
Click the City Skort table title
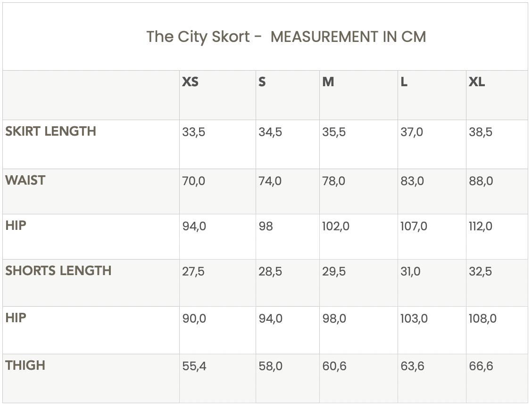coord(286,37)
